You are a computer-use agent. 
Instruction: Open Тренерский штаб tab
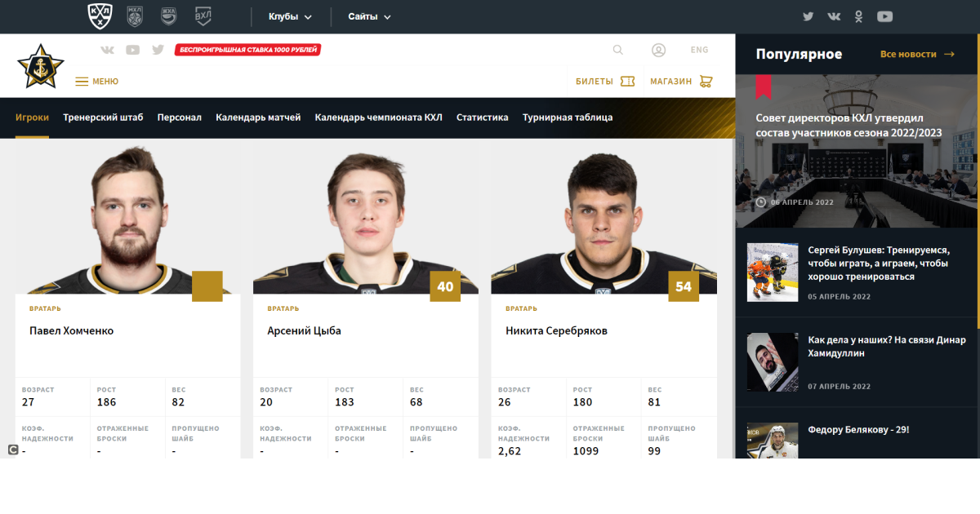point(103,117)
